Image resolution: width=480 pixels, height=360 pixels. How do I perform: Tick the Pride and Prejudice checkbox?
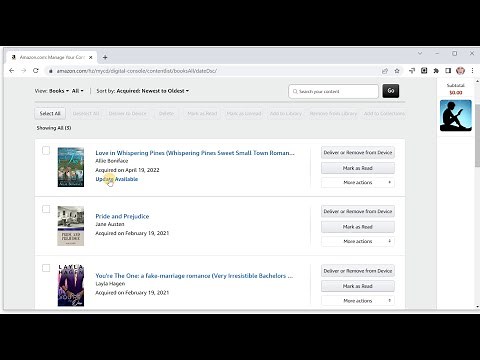tap(46, 209)
